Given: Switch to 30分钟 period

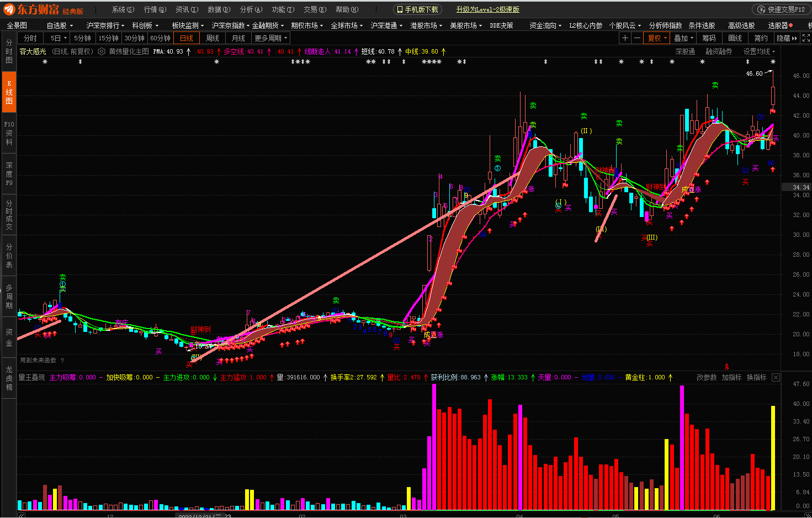Looking at the screenshot, I should click(134, 38).
